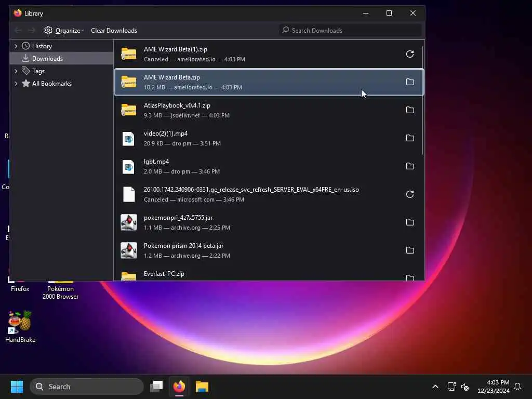
Task: Select Pokemon prism 2014 beta.jar entry
Action: (x=269, y=250)
